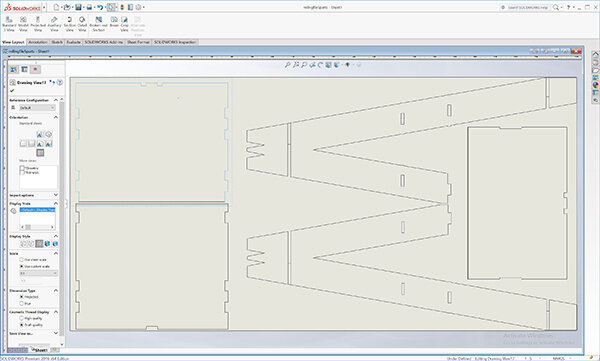Select Broken-out Section tool
Screen dimensions: 600x361
pos(99,24)
